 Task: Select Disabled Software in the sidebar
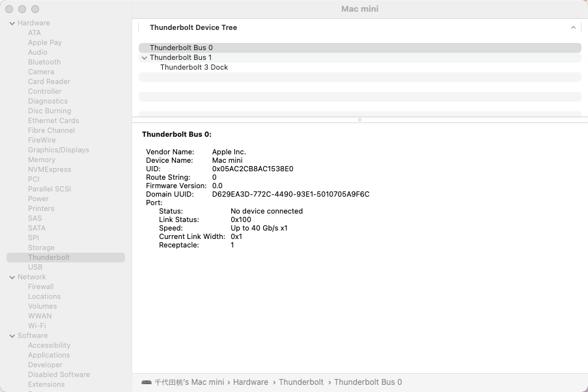click(59, 374)
